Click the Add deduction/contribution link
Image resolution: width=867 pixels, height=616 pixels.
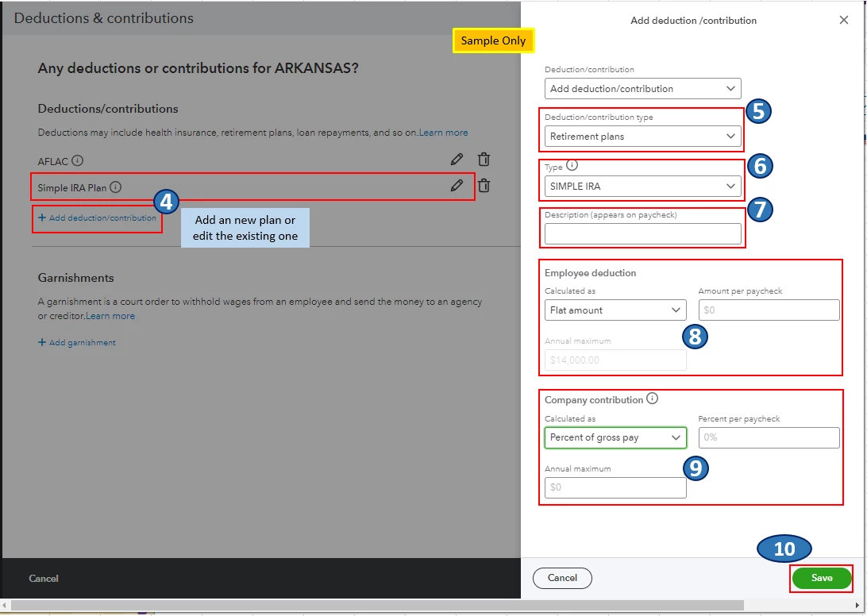click(x=98, y=218)
